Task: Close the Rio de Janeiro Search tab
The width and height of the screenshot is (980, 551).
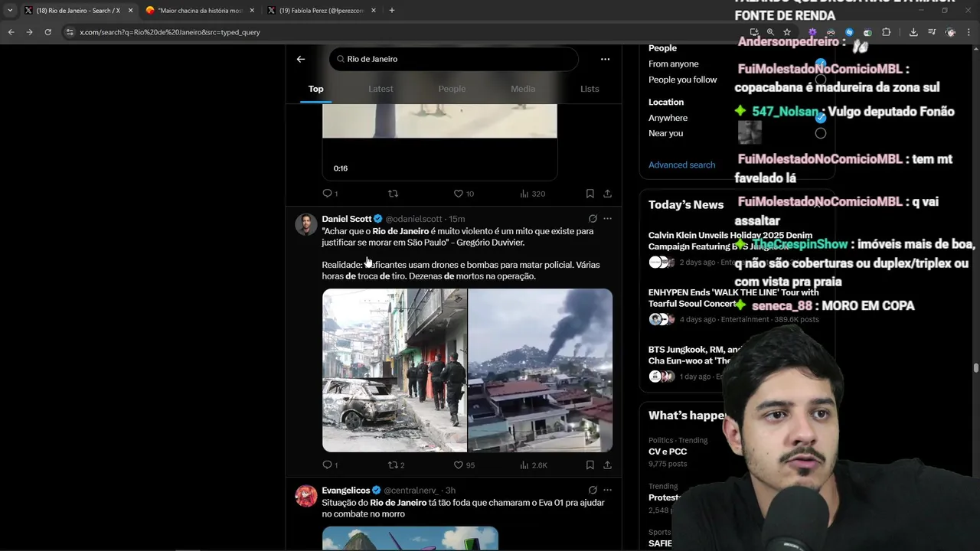Action: click(x=130, y=11)
